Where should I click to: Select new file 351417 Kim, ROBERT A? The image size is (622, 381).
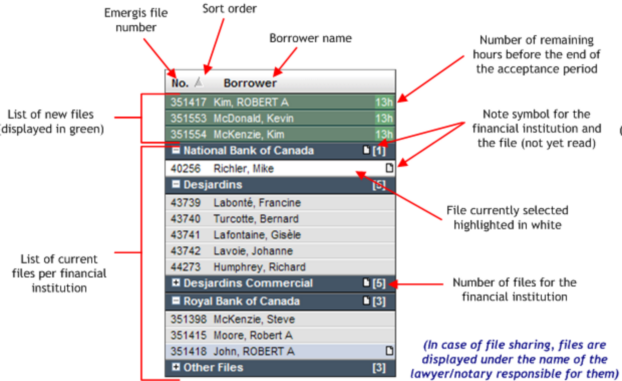pyautogui.click(x=280, y=102)
